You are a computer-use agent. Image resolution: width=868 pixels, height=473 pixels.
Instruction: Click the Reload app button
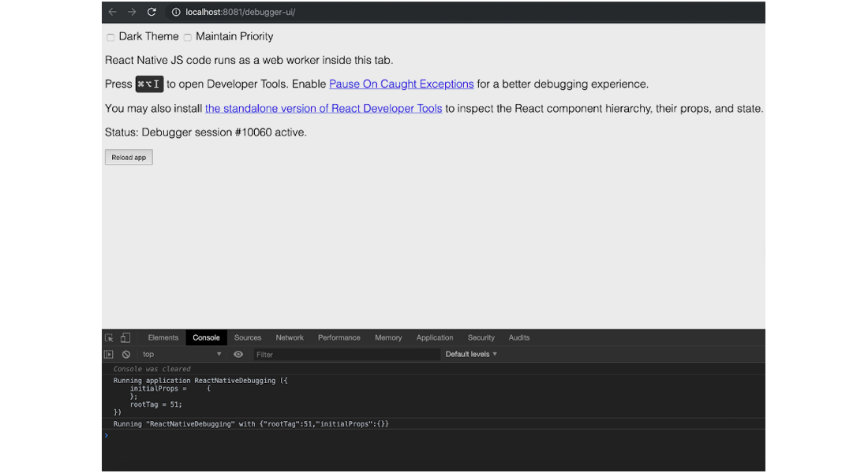[x=129, y=157]
